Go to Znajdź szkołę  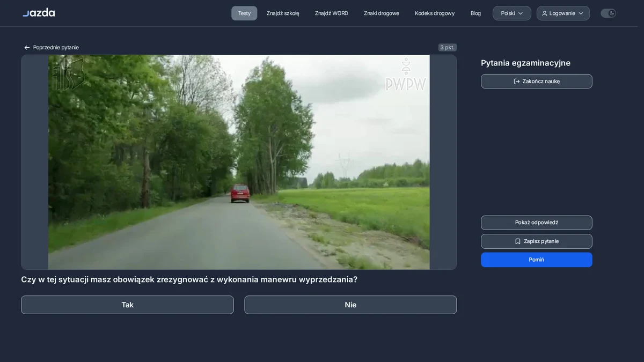pyautogui.click(x=283, y=13)
